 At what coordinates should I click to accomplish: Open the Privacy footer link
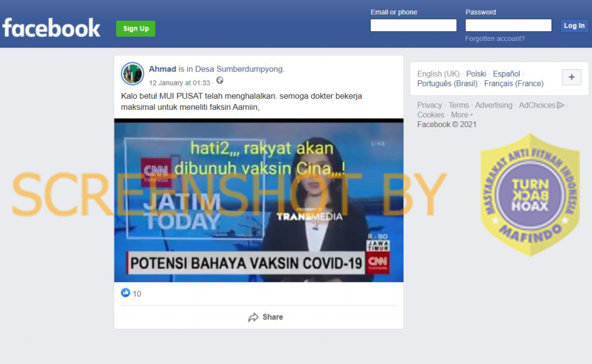pos(429,105)
